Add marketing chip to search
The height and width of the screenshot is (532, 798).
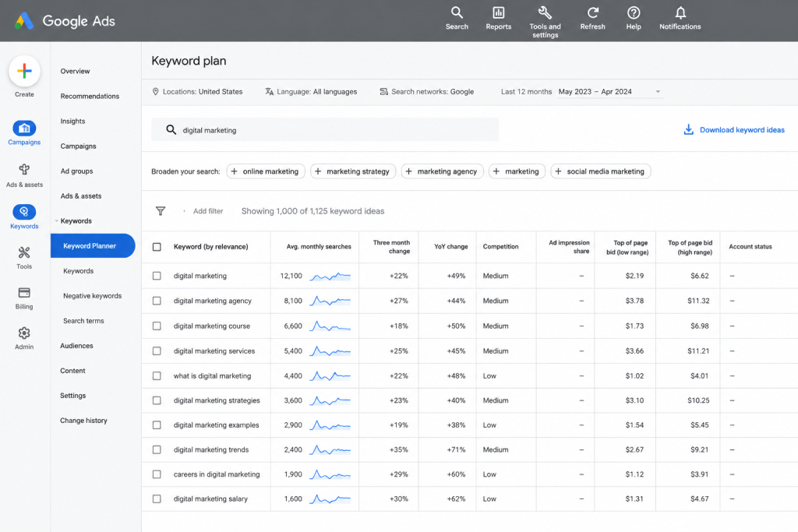pyautogui.click(x=517, y=171)
